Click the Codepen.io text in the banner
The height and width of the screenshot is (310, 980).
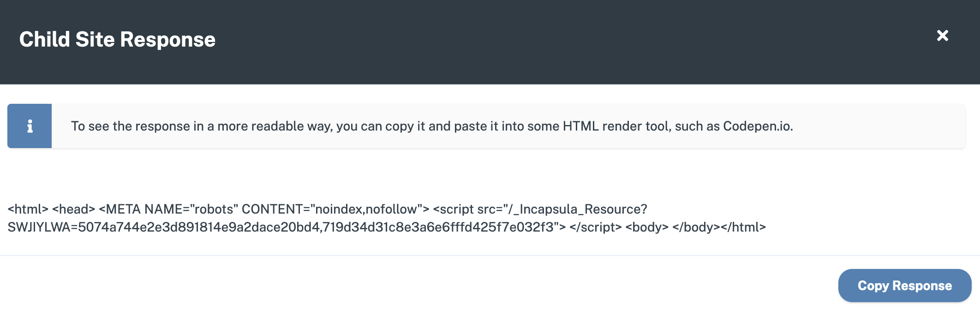pyautogui.click(x=758, y=126)
